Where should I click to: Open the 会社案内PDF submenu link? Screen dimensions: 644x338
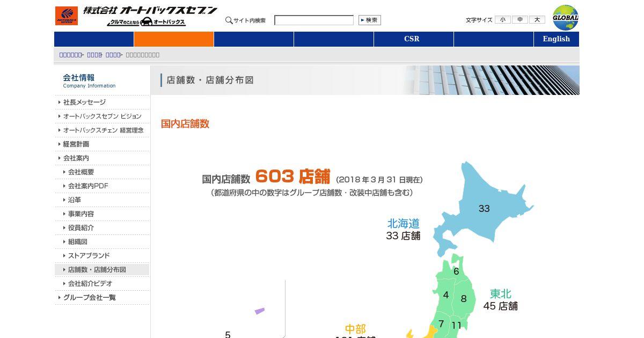click(x=88, y=186)
